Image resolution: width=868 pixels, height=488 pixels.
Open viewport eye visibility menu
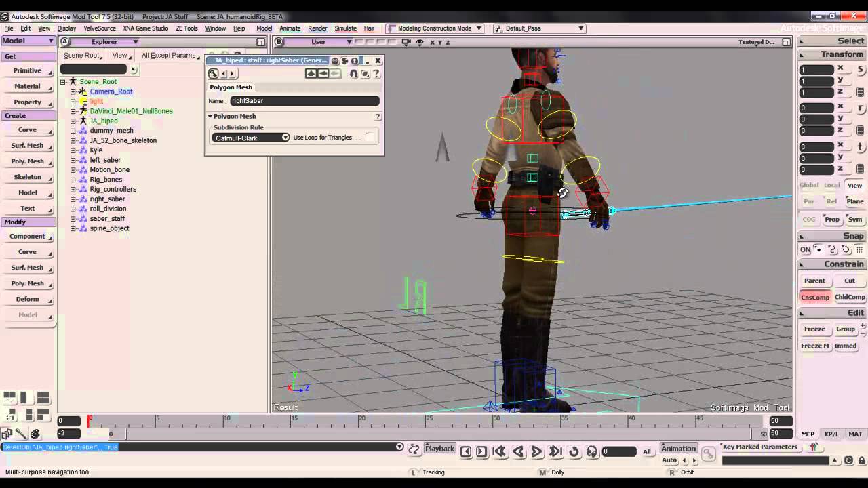point(420,42)
